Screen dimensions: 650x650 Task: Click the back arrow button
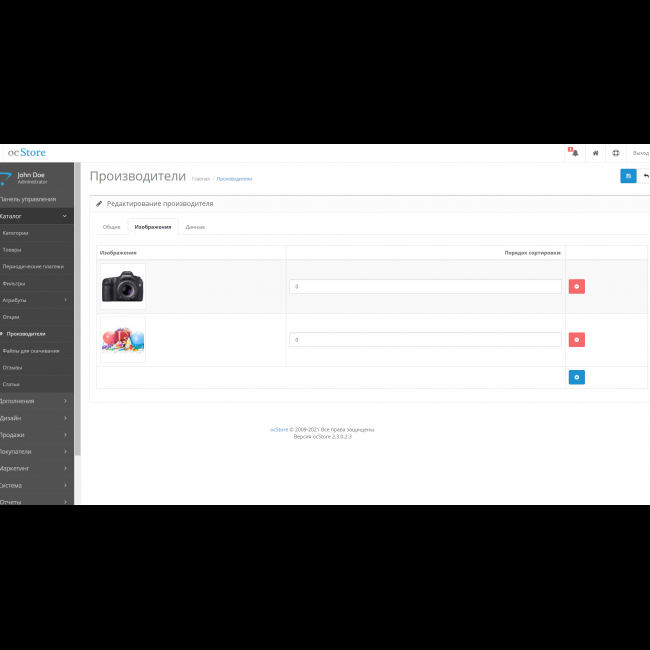[x=646, y=176]
